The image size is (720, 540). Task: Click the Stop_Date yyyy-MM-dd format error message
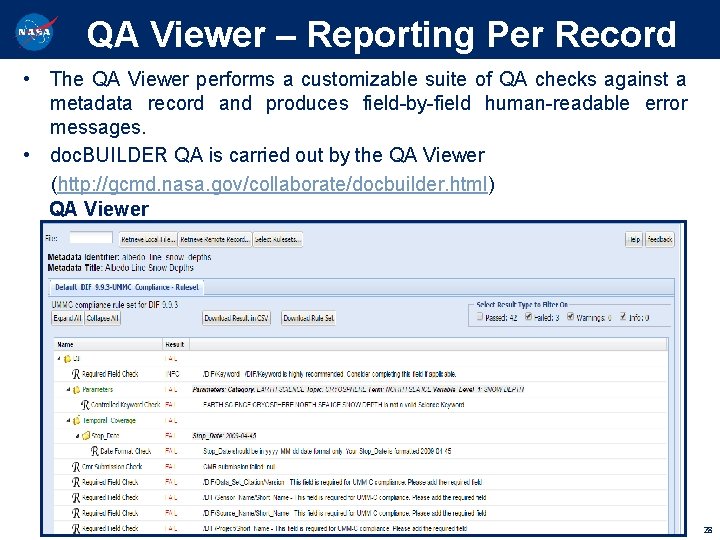327,451
